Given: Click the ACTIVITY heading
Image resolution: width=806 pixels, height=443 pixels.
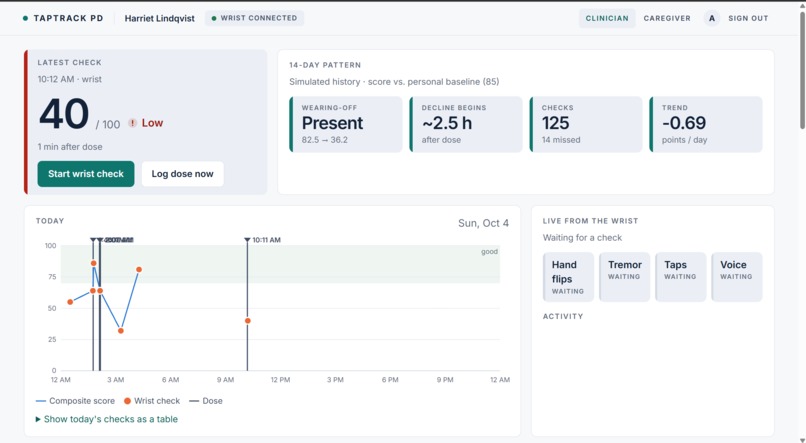Looking at the screenshot, I should coord(563,316).
